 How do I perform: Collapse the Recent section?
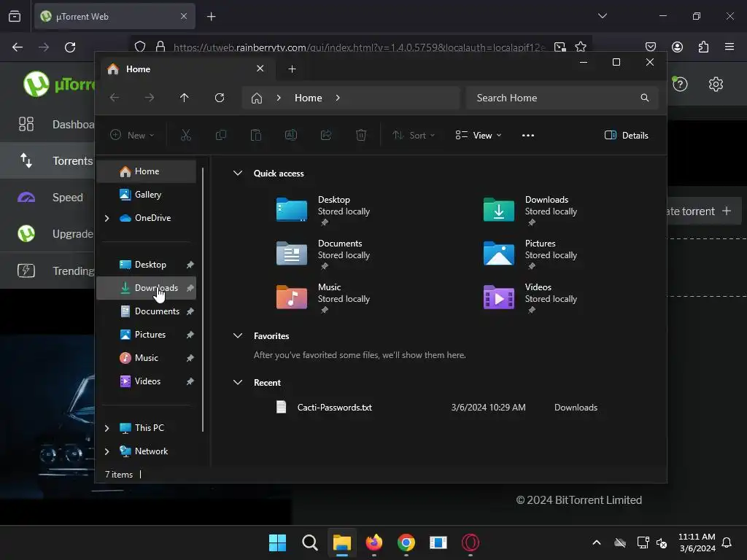[238, 382]
